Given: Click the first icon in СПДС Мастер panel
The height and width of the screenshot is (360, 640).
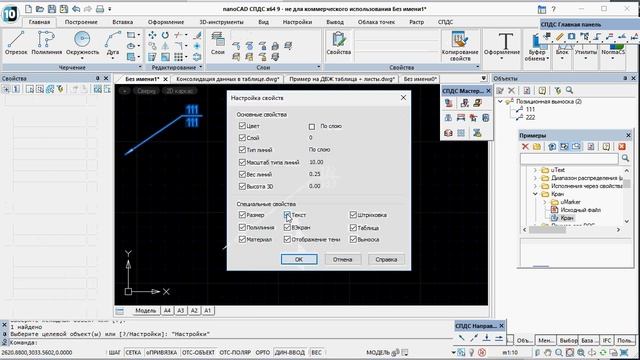Looking at the screenshot, I should pyautogui.click(x=449, y=103).
